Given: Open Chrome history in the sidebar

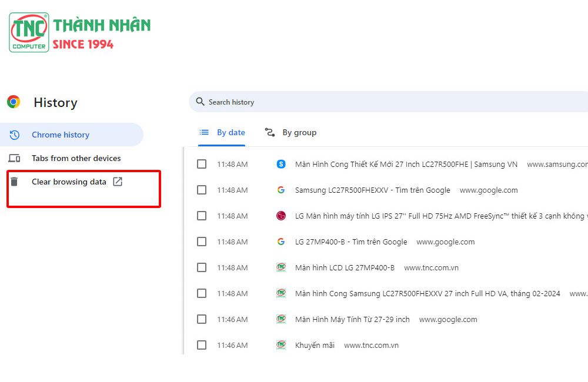Looking at the screenshot, I should 72,135.
